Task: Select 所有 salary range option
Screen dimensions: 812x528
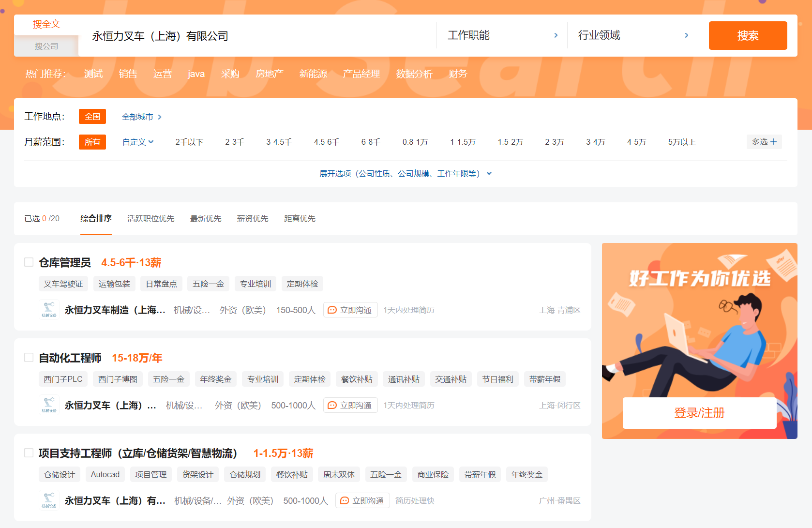Action: point(92,142)
